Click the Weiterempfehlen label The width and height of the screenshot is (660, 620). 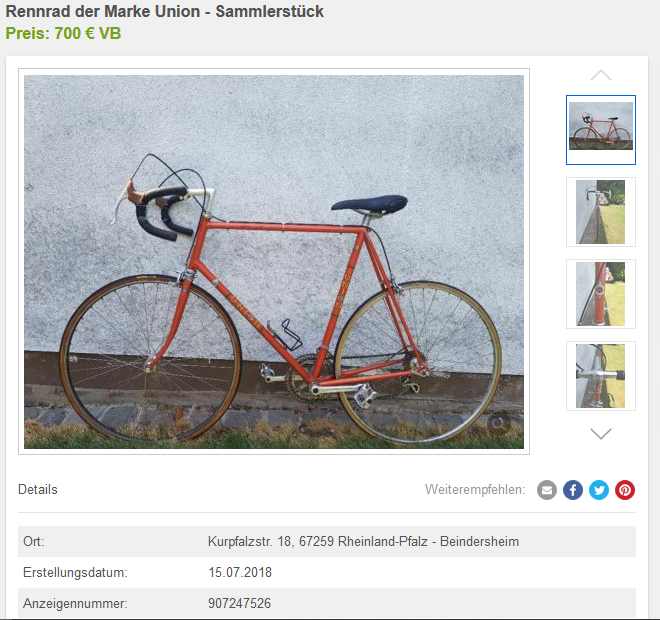[475, 490]
